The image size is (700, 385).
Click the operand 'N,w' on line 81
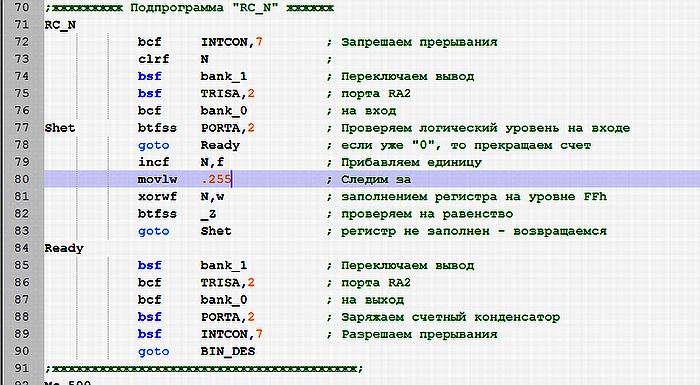click(212, 197)
